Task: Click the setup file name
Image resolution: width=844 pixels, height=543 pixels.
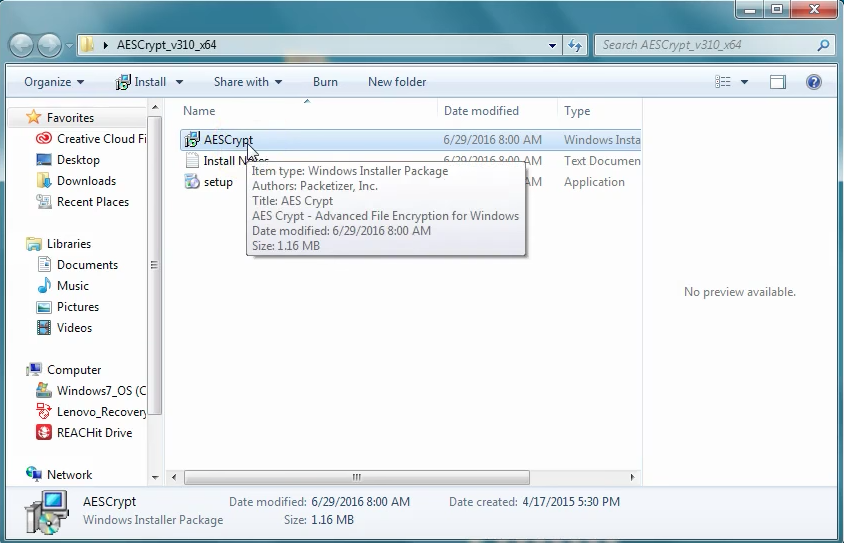Action: point(218,182)
